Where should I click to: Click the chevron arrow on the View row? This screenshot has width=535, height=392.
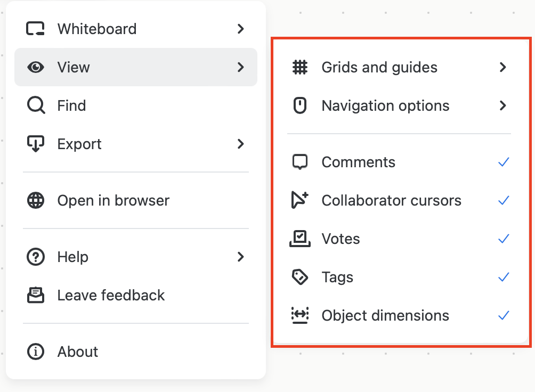coord(241,67)
